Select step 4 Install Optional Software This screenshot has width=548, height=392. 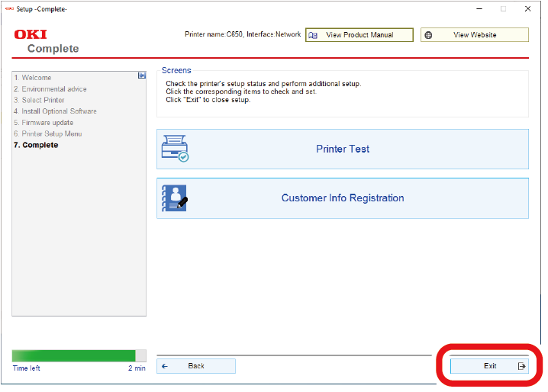(55, 111)
